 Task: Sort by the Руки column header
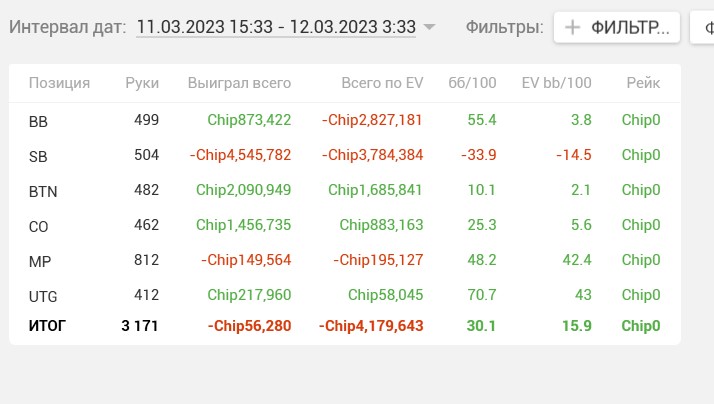pyautogui.click(x=142, y=83)
